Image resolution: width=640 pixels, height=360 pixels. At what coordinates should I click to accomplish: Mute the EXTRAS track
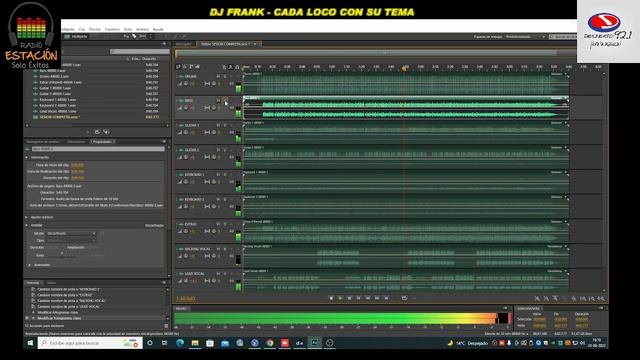[218, 224]
